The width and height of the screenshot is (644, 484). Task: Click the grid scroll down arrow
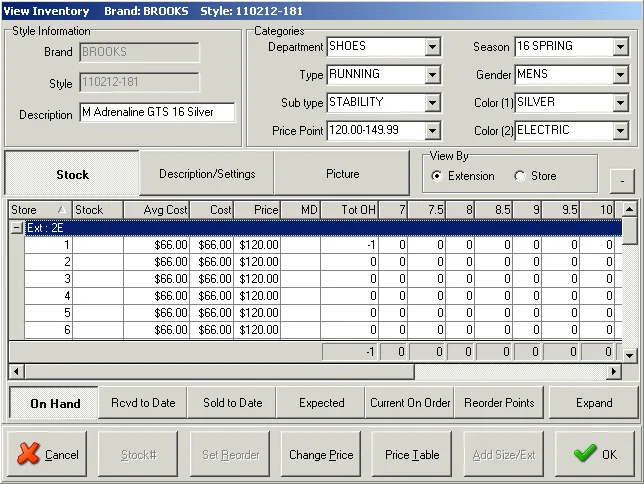tap(629, 355)
